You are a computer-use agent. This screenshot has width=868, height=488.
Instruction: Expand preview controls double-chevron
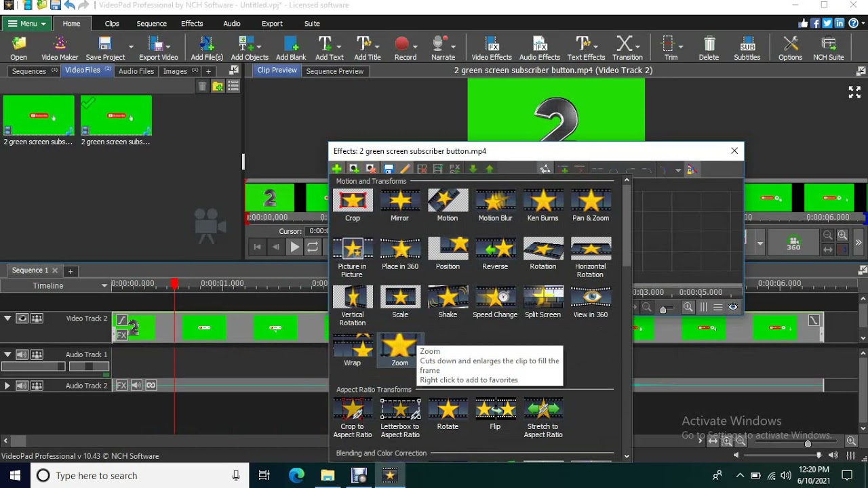[x=859, y=243]
